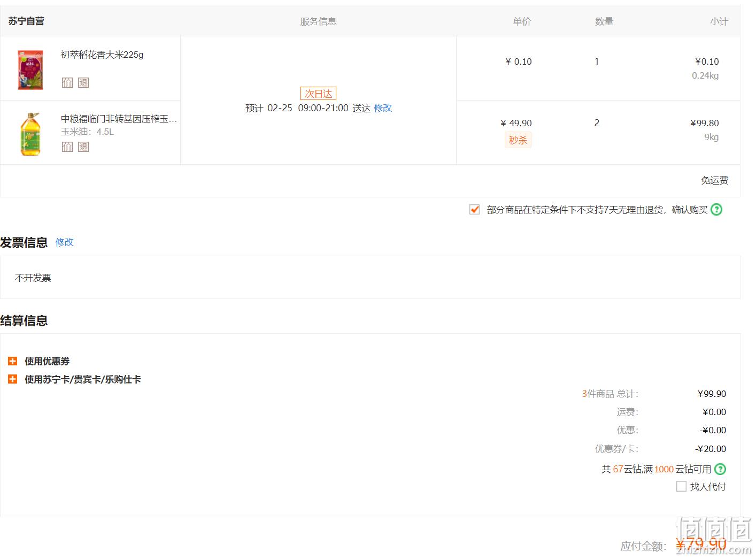Open the 初萃稻花香大米225g product title

[x=102, y=55]
